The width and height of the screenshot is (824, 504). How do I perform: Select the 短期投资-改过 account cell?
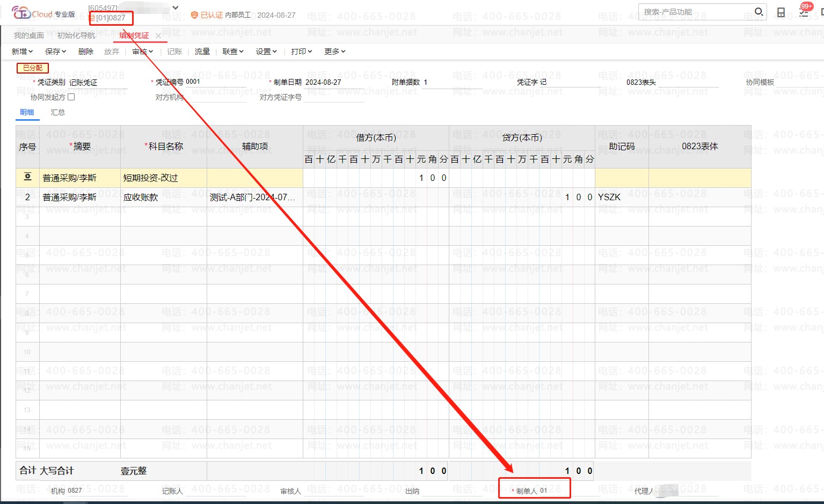point(164,178)
